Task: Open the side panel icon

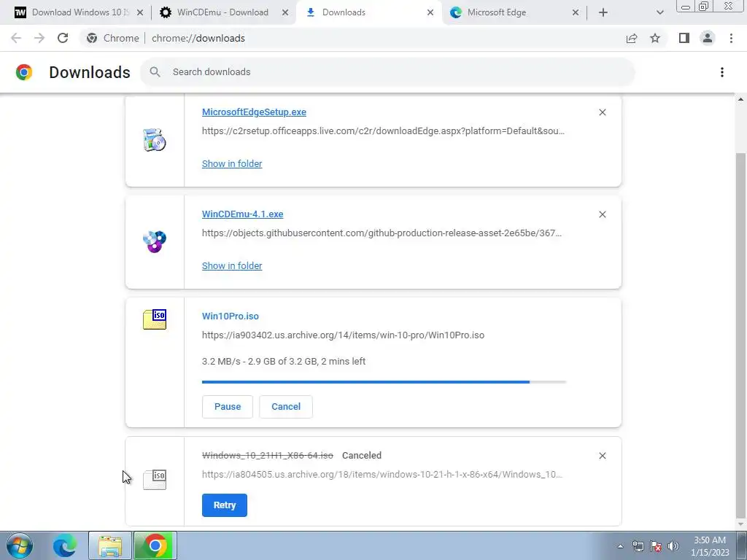Action: point(684,38)
